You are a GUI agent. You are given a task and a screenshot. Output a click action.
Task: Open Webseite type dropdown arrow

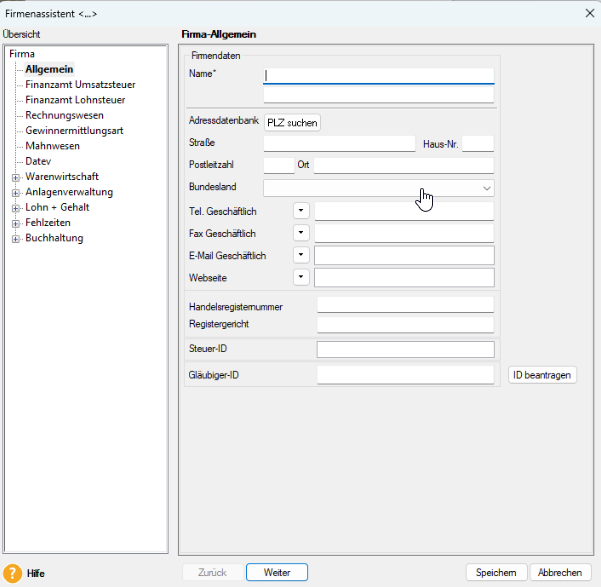(301, 277)
